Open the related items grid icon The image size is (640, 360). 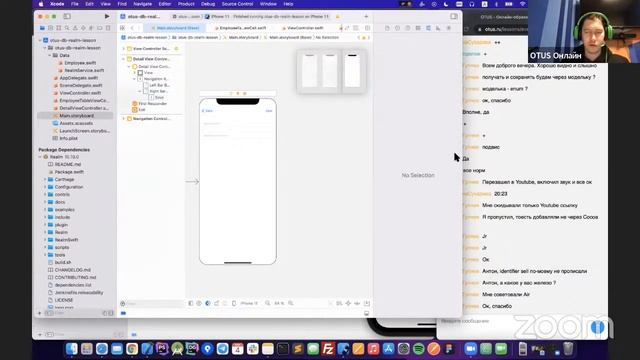point(122,28)
